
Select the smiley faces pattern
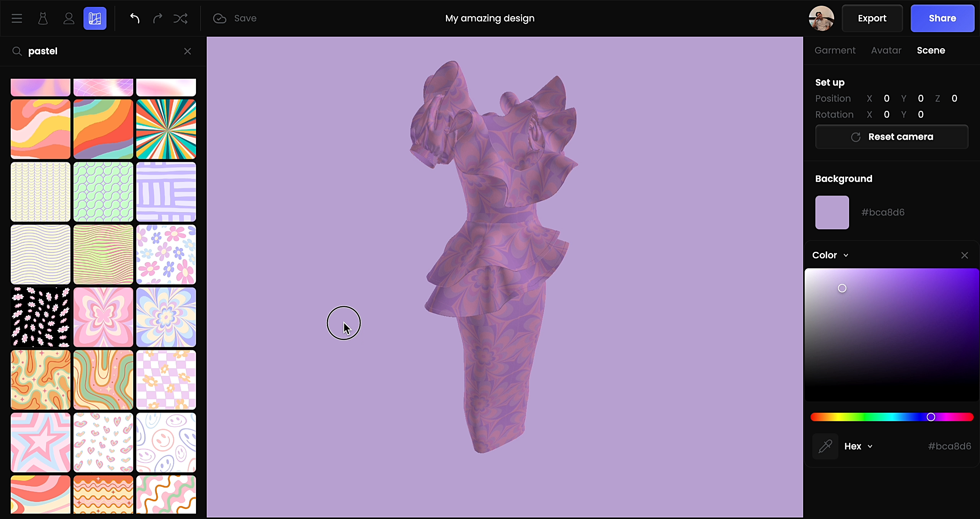pos(166,442)
